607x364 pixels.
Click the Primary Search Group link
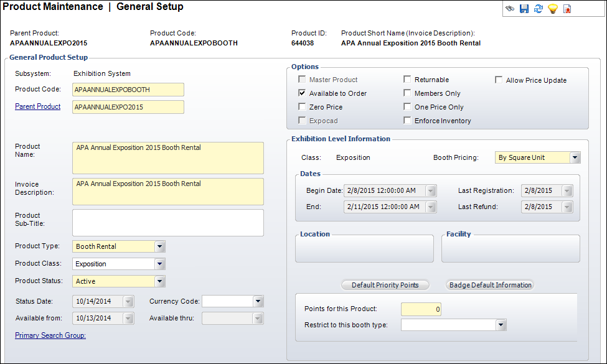(x=50, y=335)
